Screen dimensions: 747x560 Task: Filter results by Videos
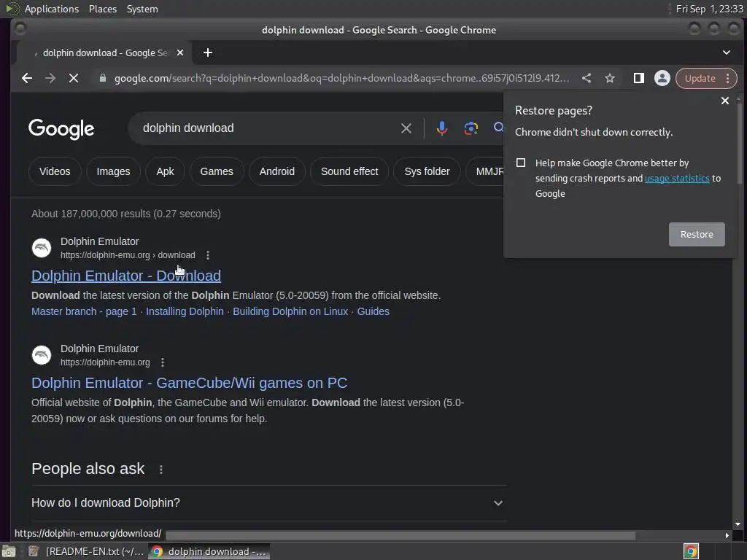coord(55,171)
